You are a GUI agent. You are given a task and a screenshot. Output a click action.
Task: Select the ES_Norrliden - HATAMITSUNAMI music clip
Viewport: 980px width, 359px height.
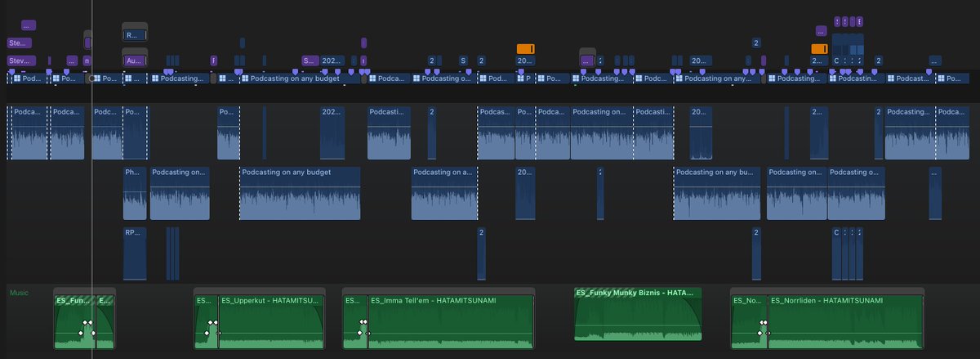tap(846, 322)
